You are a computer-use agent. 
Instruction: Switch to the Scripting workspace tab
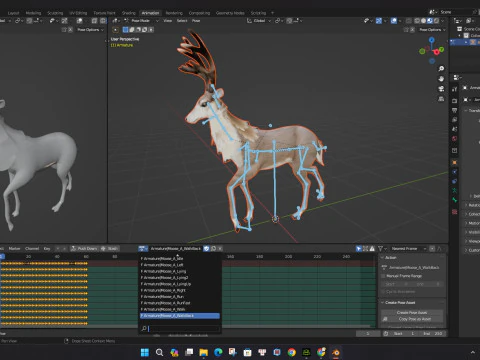click(258, 13)
